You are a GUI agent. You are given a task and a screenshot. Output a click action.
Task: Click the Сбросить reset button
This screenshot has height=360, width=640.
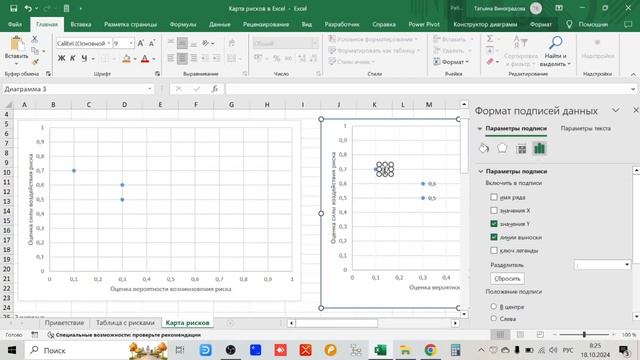coord(507,279)
